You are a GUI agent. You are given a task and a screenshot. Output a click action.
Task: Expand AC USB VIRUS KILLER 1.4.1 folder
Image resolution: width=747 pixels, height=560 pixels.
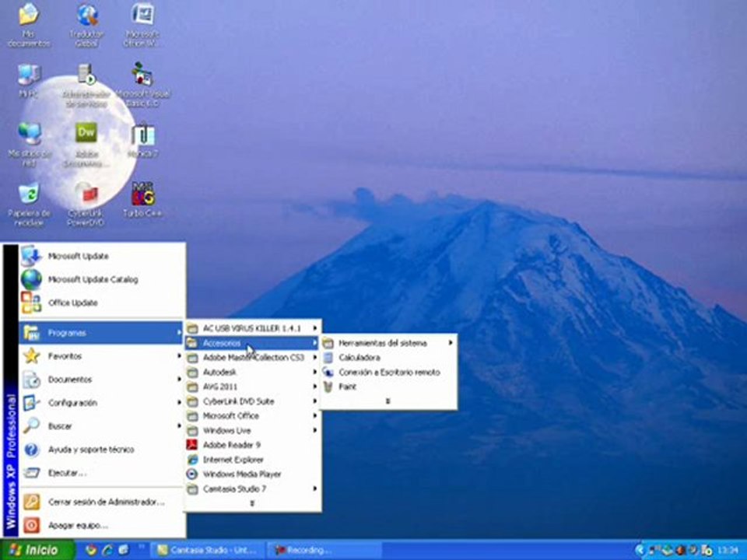pyautogui.click(x=252, y=328)
